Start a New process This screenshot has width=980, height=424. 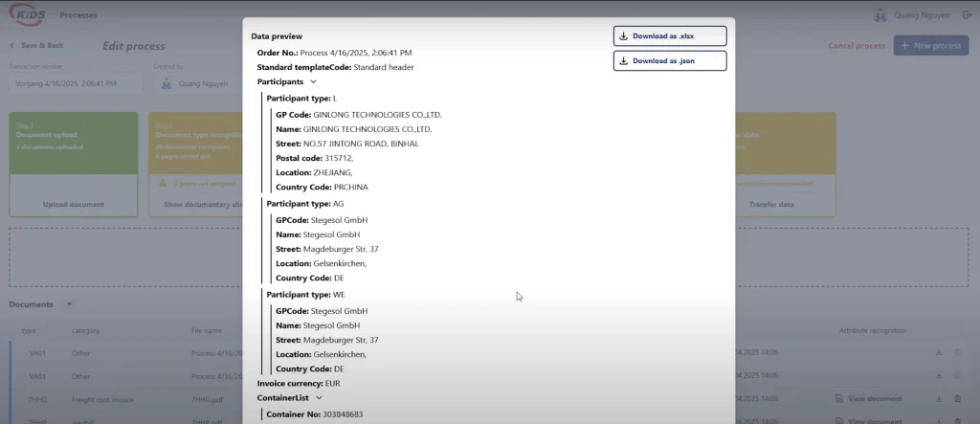point(930,46)
